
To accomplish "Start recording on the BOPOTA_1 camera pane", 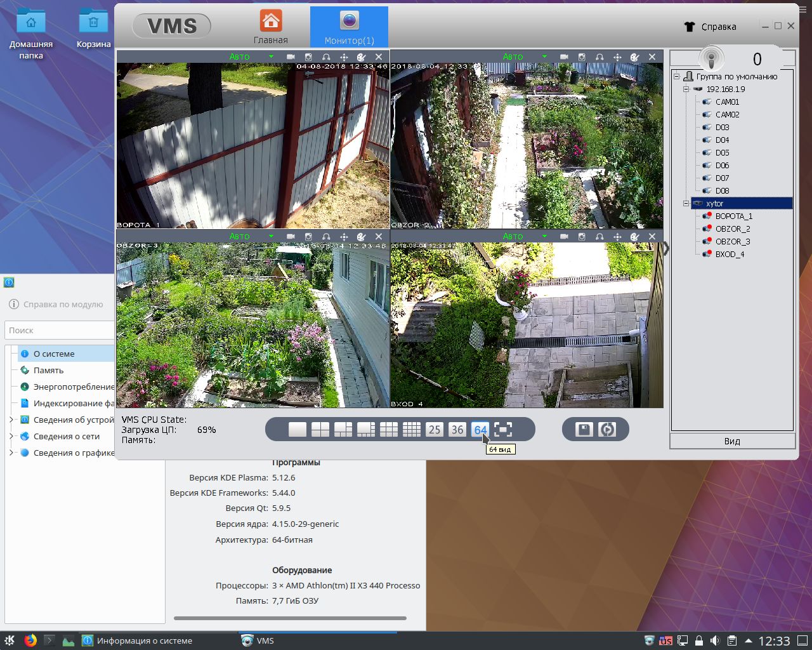I will (x=291, y=57).
